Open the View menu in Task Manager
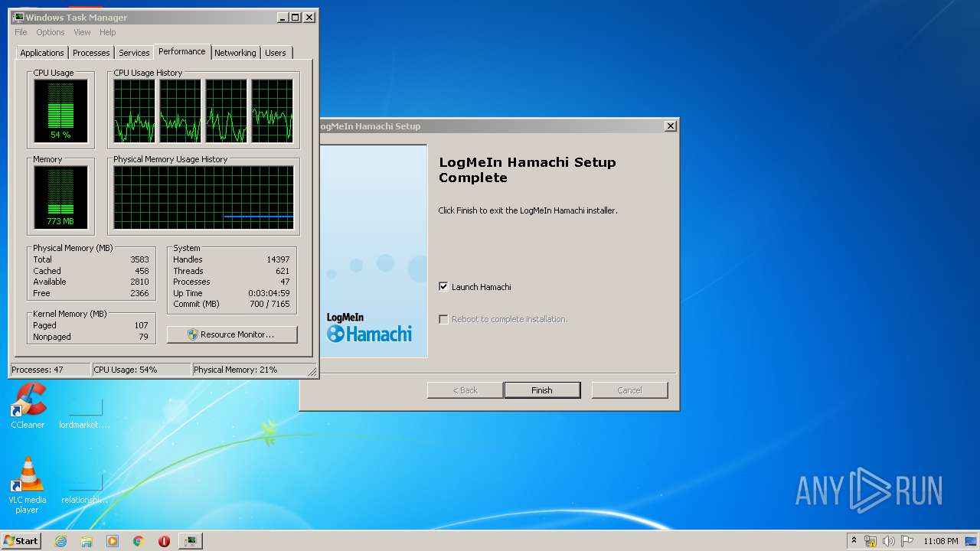Screen dimensions: 980x551 click(x=82, y=32)
